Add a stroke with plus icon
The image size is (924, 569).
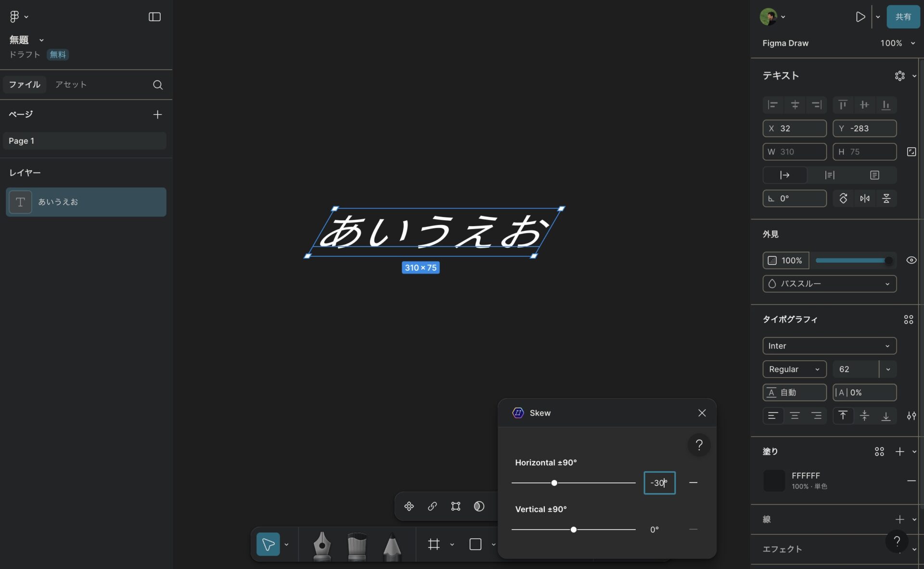pyautogui.click(x=899, y=519)
